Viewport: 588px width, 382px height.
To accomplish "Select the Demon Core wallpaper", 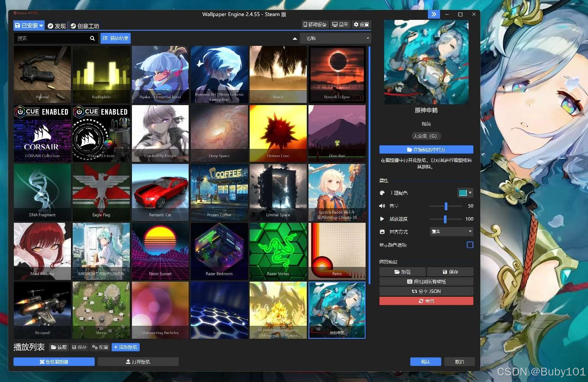I will click(x=278, y=133).
